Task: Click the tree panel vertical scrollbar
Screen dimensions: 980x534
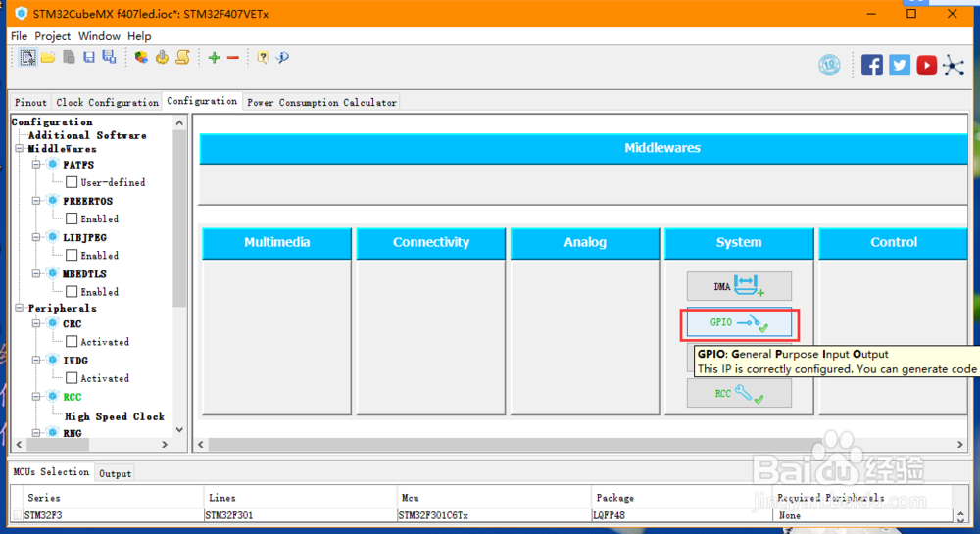Action: pyautogui.click(x=179, y=218)
